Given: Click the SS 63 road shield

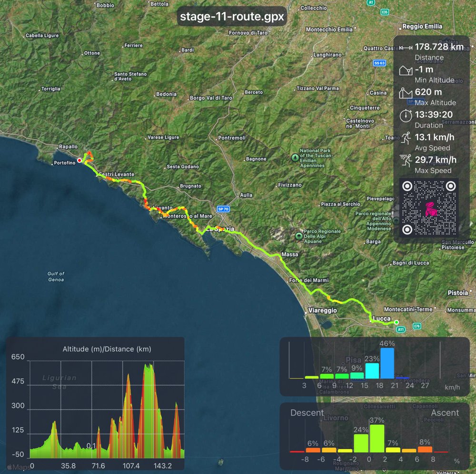Looking at the screenshot, I should (379, 63).
